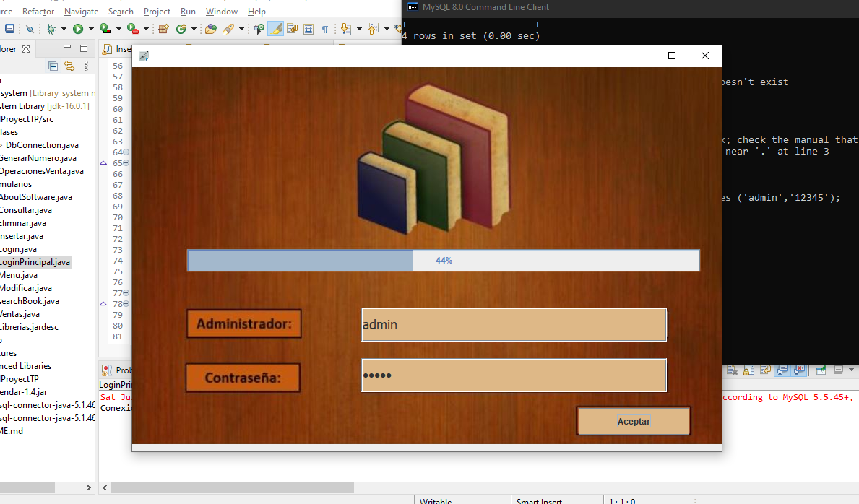Toggle Show Console on Standard Error
Image resolution: width=859 pixels, height=504 pixels.
point(799,370)
